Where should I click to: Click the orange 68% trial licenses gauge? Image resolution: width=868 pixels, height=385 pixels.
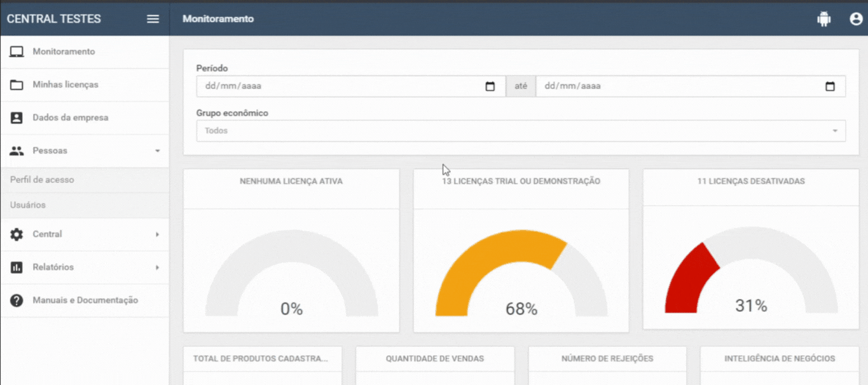496,260
